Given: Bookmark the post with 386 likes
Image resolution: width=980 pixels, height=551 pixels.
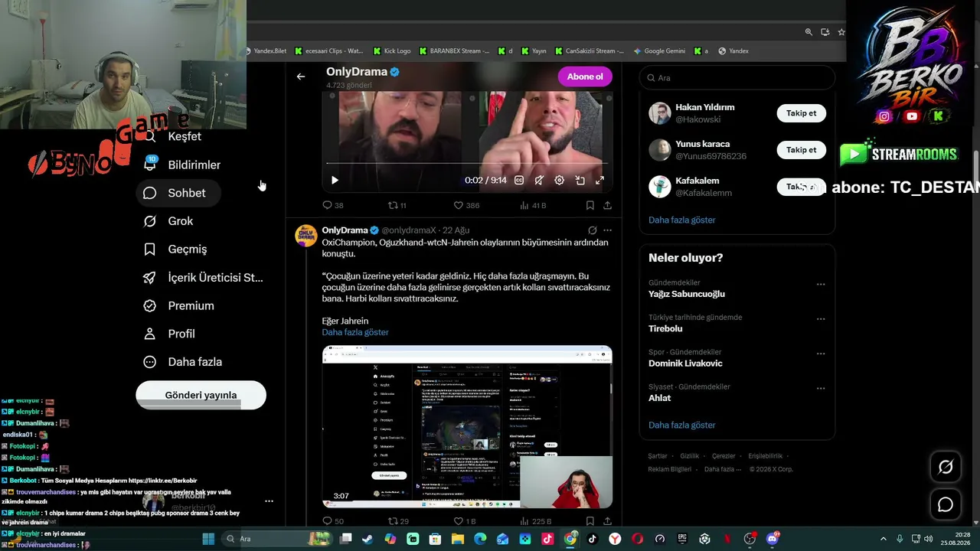Looking at the screenshot, I should tap(590, 205).
